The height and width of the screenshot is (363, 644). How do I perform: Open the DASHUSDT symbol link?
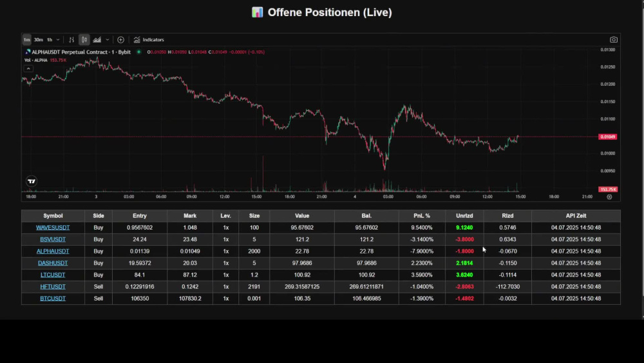(53, 263)
